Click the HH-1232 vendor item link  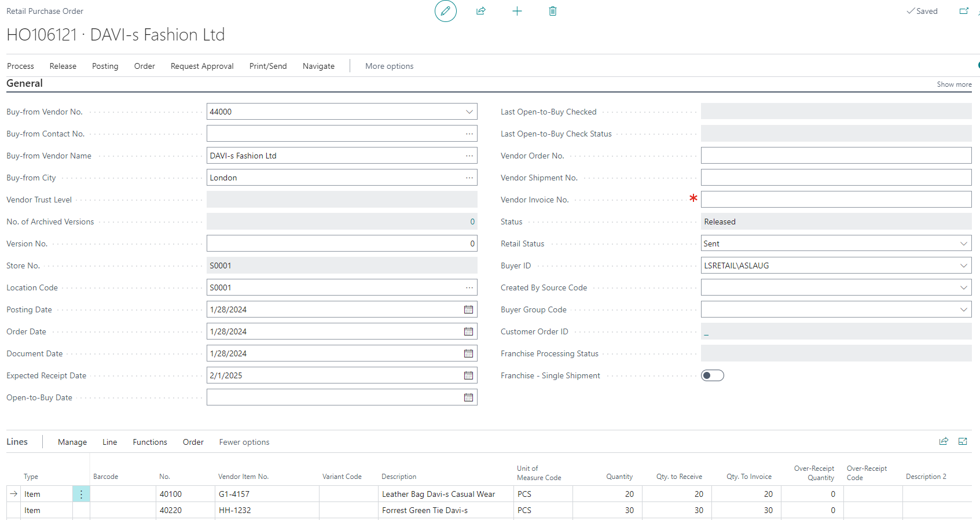234,510
